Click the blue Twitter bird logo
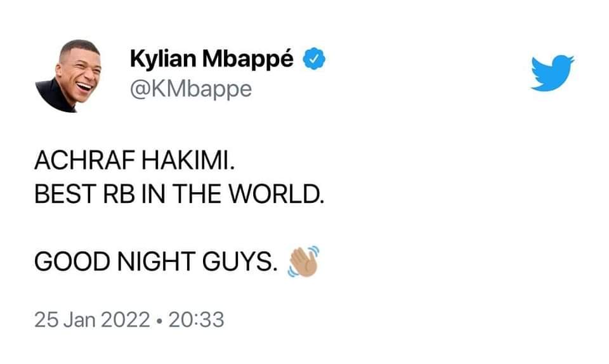 (552, 73)
